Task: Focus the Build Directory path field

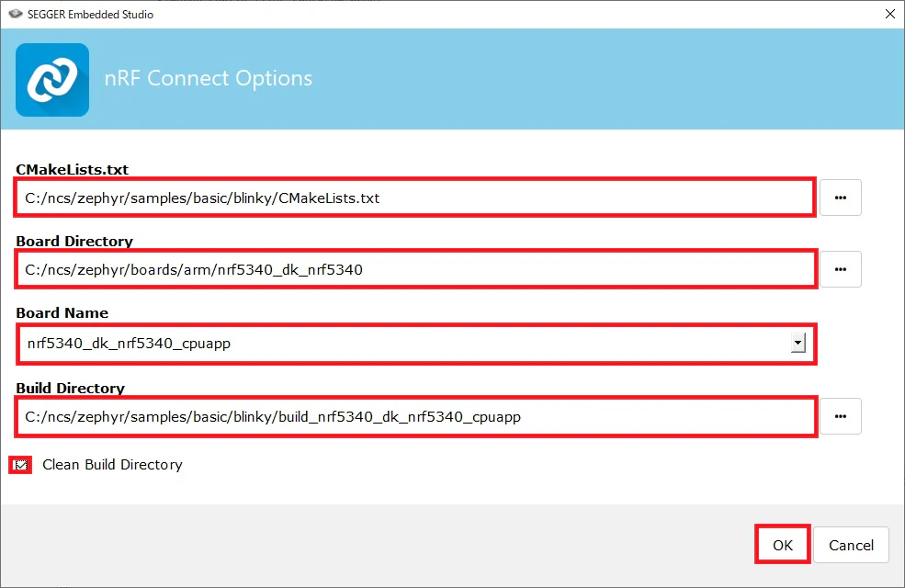Action: click(415, 416)
